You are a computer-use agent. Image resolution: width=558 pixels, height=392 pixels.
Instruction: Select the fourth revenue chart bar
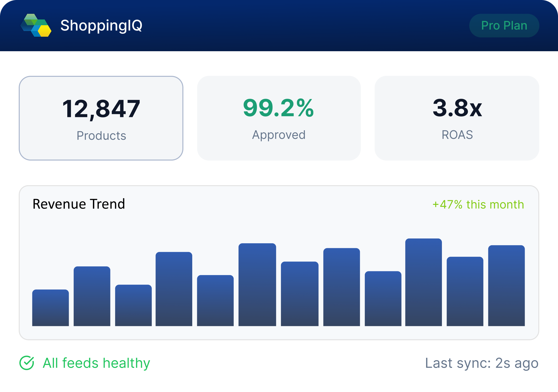point(174,289)
